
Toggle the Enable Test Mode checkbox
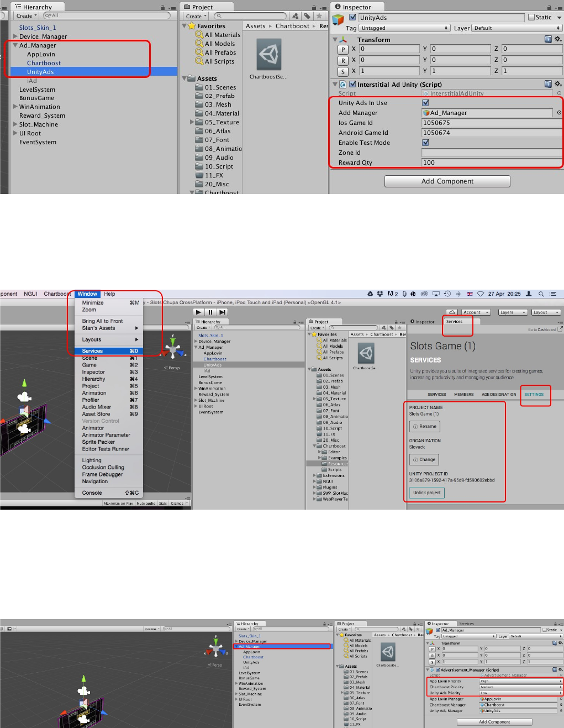tap(425, 143)
